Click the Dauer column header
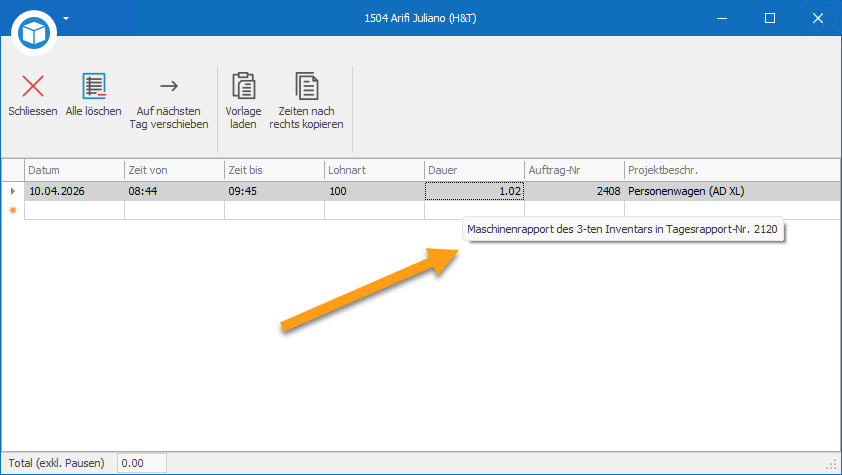 pos(474,170)
